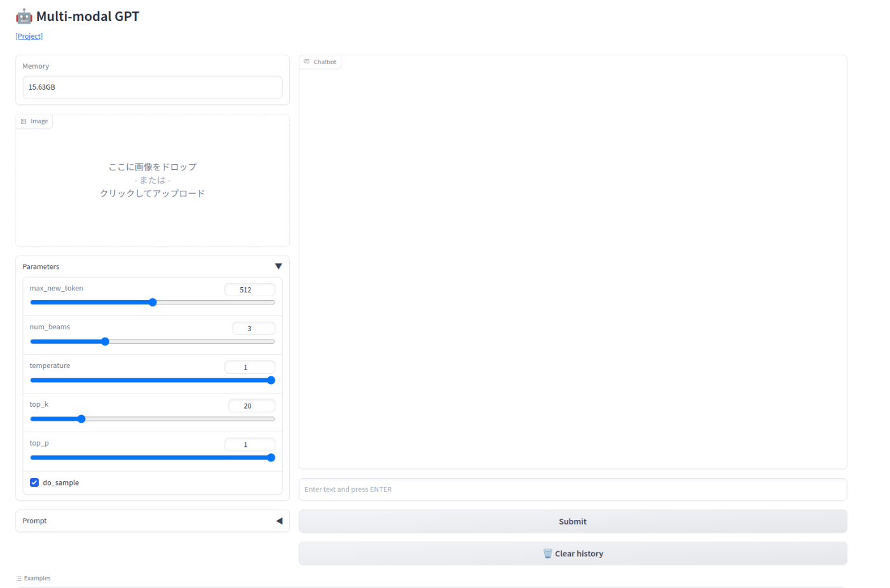The image size is (890, 588).
Task: Click the Memory text field showing 15.63GB
Action: click(x=153, y=87)
